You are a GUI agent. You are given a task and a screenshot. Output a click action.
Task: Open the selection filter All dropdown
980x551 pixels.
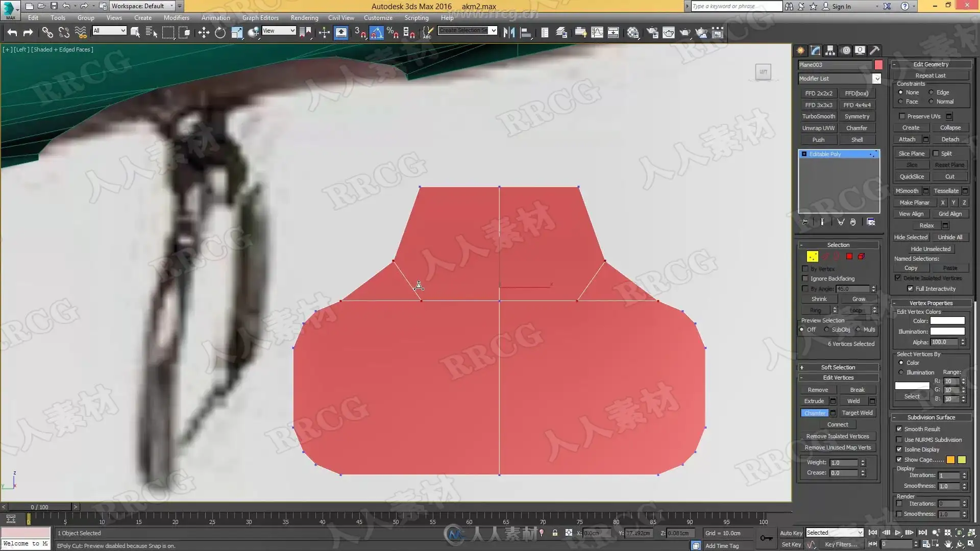coord(109,31)
